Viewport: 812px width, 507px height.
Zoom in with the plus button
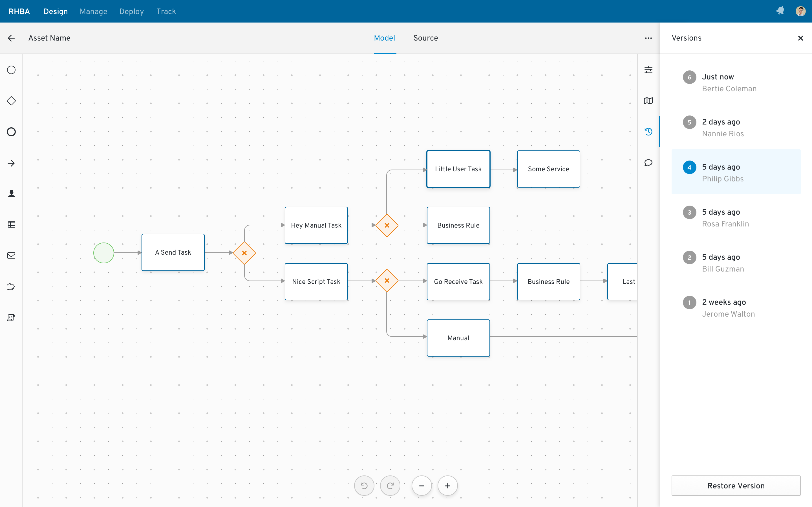tap(448, 486)
